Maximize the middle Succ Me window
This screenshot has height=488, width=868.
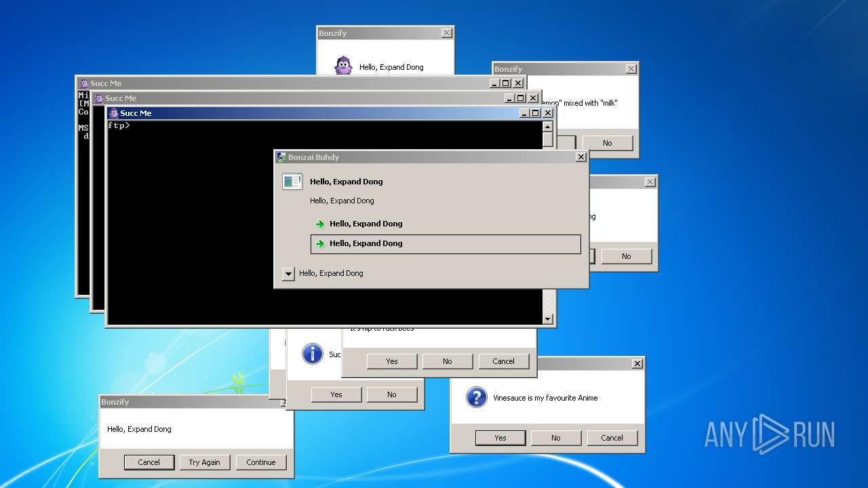(x=521, y=98)
